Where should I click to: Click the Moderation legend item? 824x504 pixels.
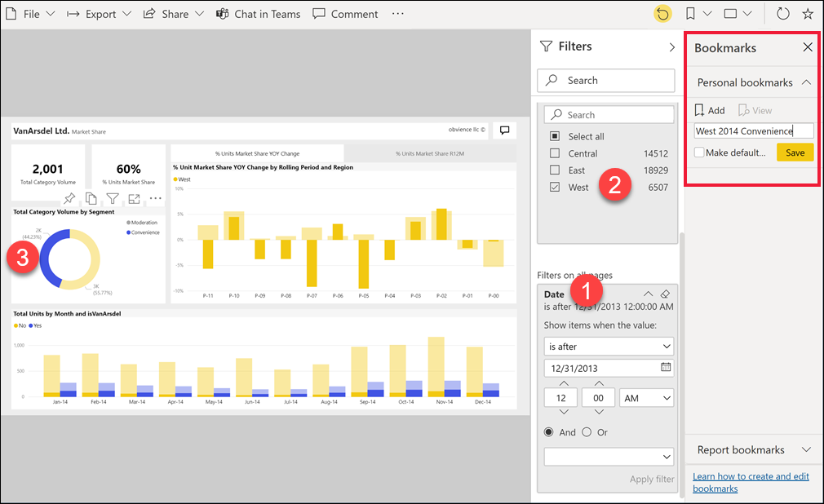coord(141,223)
